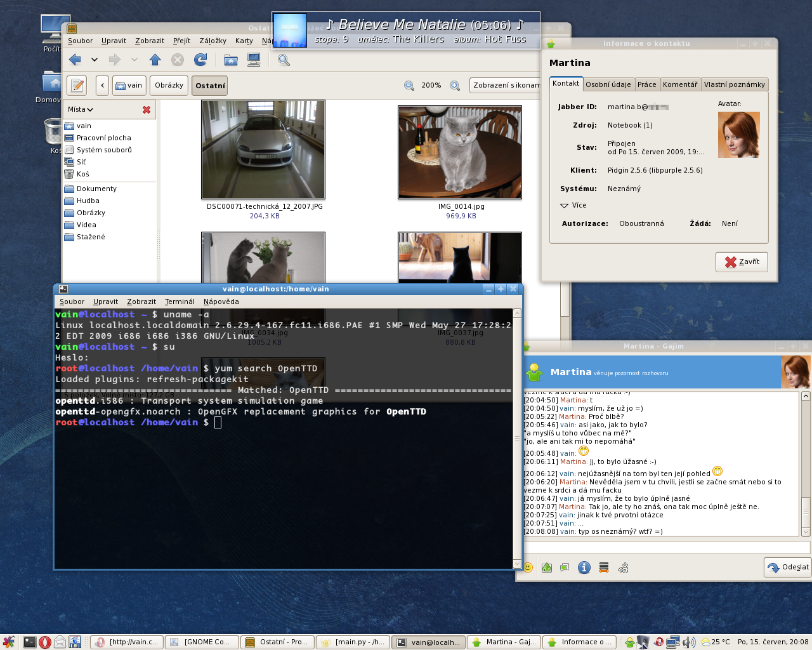This screenshot has height=650, width=812.
Task: Switch to the main.py taskbar window
Action: pyautogui.click(x=353, y=642)
